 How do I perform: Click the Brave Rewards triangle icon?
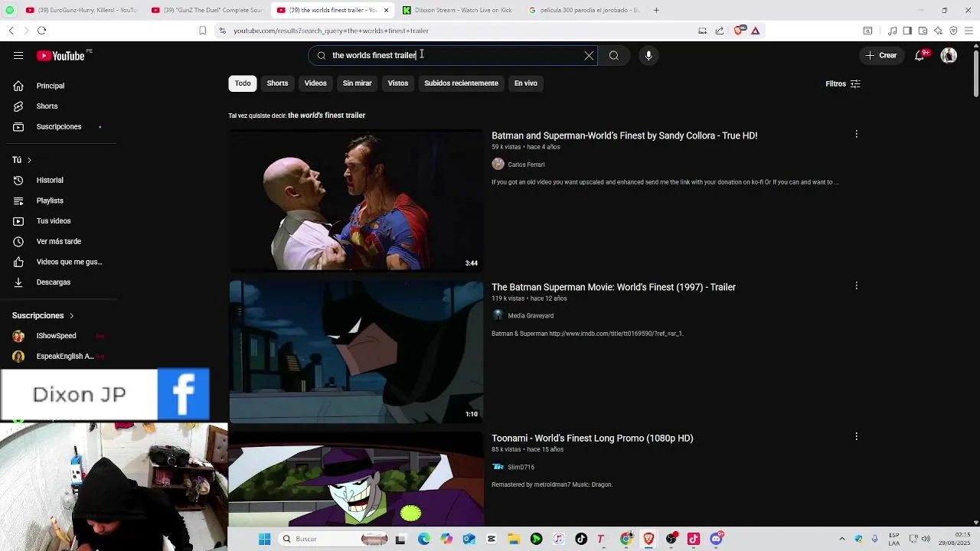(755, 31)
